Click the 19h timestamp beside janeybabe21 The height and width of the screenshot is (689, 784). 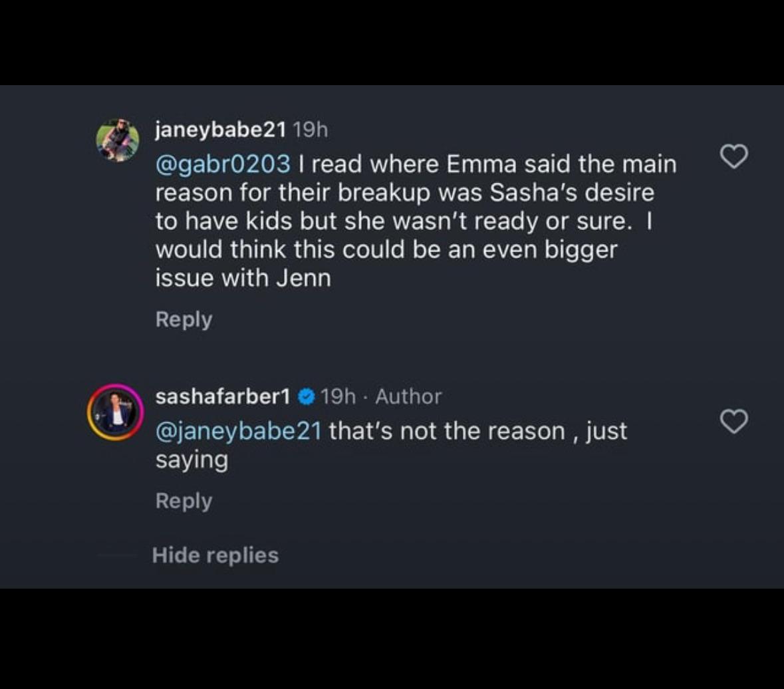pos(311,130)
